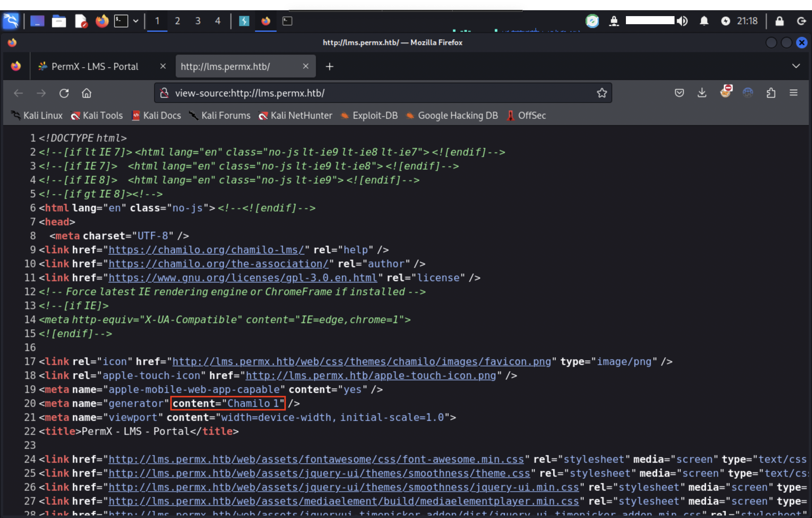812x518 pixels.
Task: Open the chamilo.org/chamilo-lms link
Action: tap(206, 250)
